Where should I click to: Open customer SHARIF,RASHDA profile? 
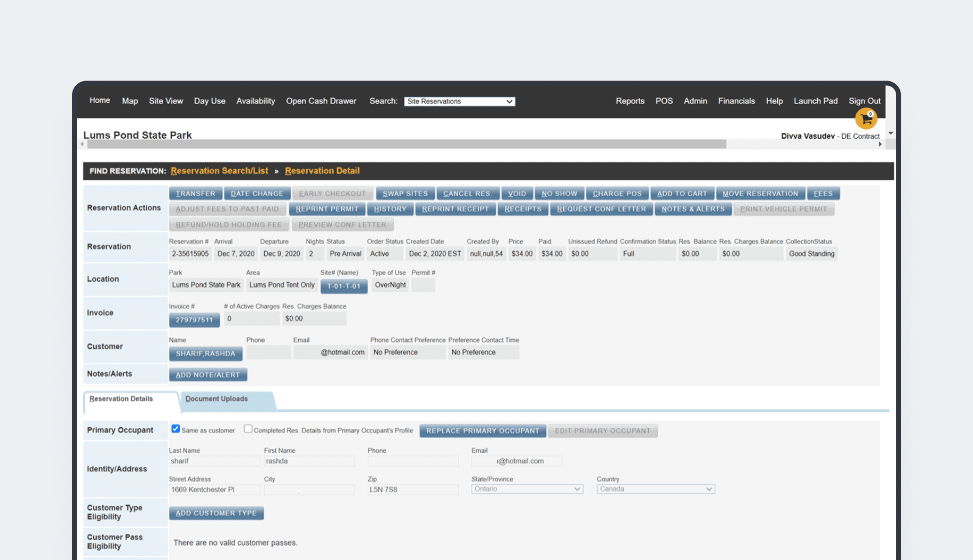click(205, 354)
